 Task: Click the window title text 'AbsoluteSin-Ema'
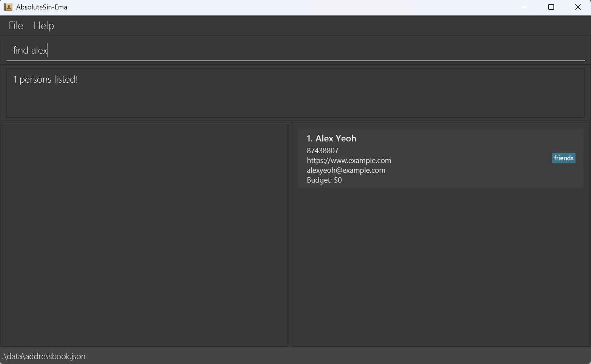point(42,7)
